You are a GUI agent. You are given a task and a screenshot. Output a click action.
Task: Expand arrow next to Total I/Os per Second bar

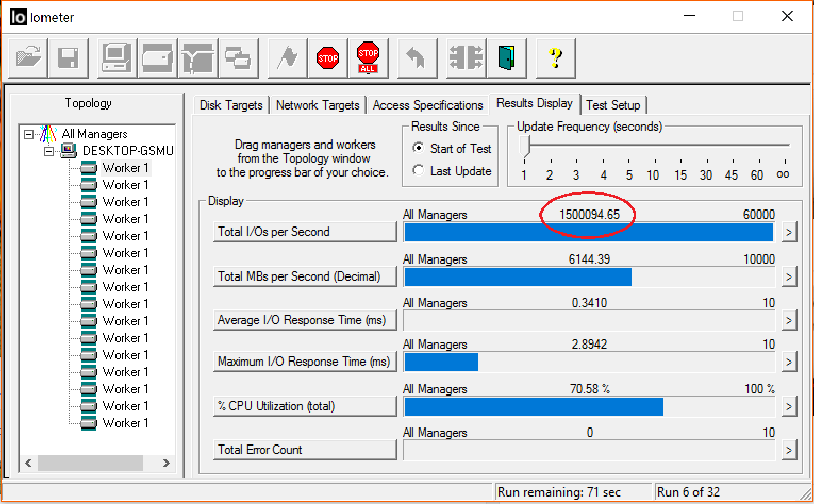(789, 232)
